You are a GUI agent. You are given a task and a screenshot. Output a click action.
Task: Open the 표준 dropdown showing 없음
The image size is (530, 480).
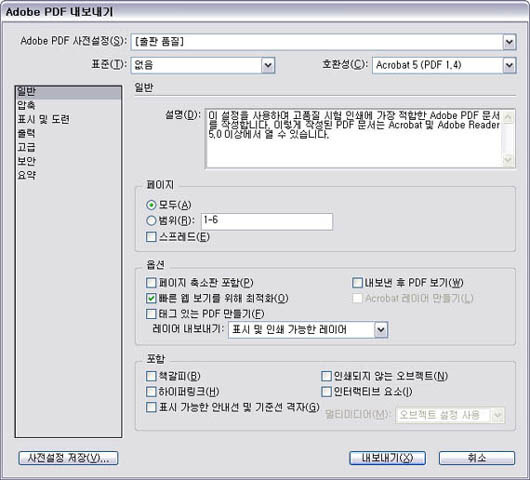pyautogui.click(x=268, y=65)
